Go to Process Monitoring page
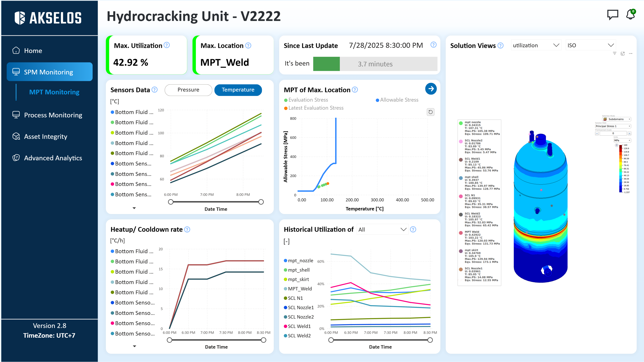Viewport: 644px width, 362px height. (53, 115)
